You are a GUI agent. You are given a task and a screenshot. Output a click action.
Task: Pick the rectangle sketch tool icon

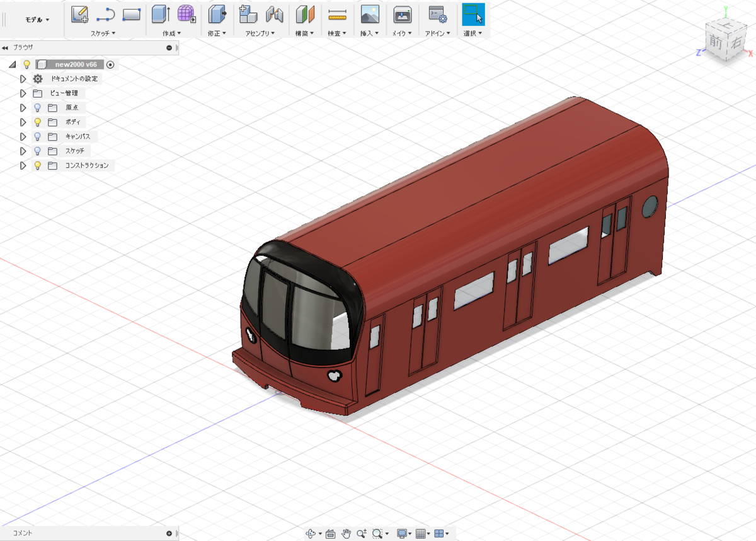click(x=131, y=14)
